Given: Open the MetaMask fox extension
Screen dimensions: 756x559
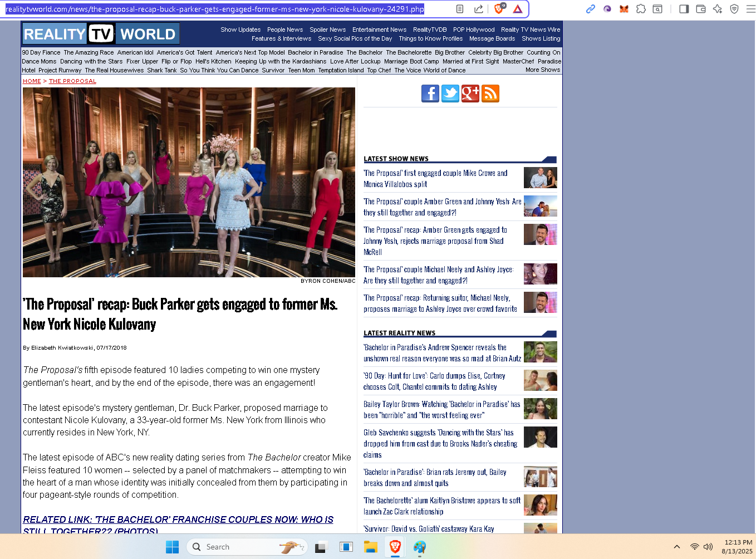Looking at the screenshot, I should click(x=624, y=9).
